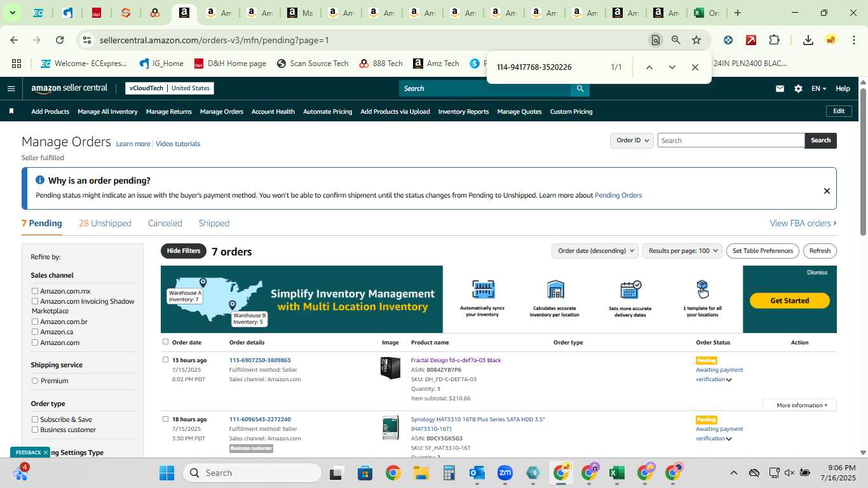
Task: Bookmark this page with the star icon
Action: coord(696,40)
